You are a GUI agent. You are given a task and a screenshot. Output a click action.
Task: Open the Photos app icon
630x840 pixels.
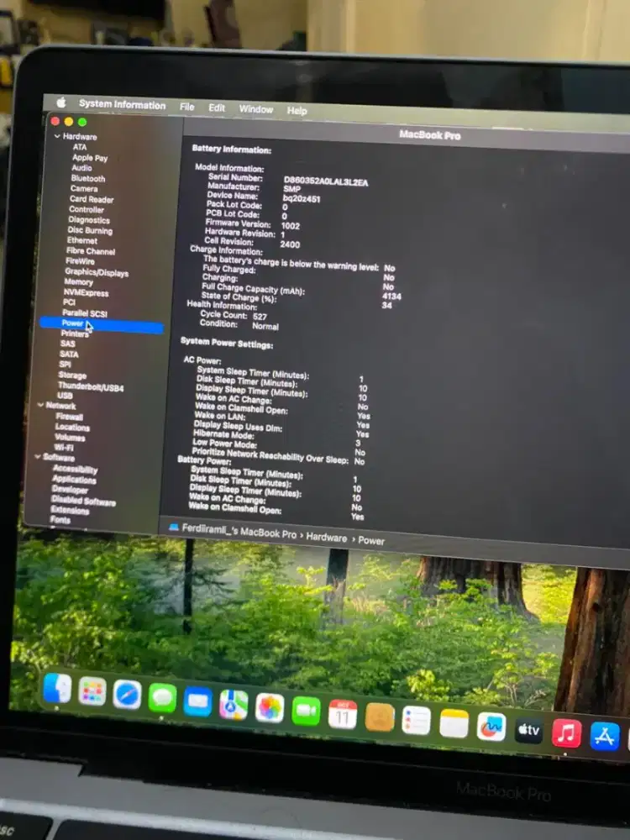click(x=270, y=707)
